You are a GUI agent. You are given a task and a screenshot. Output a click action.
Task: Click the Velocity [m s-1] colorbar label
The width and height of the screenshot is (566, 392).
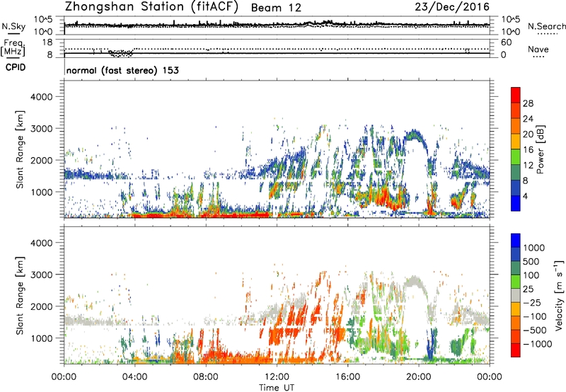pos(559,295)
